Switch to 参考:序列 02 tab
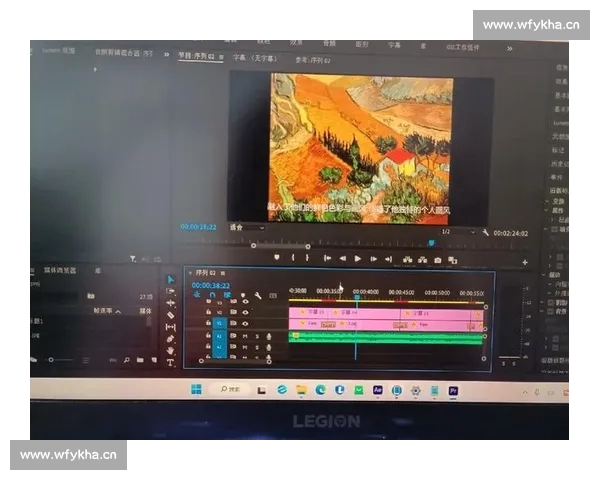Viewport: 600px width, 480px height. pyautogui.click(x=313, y=60)
